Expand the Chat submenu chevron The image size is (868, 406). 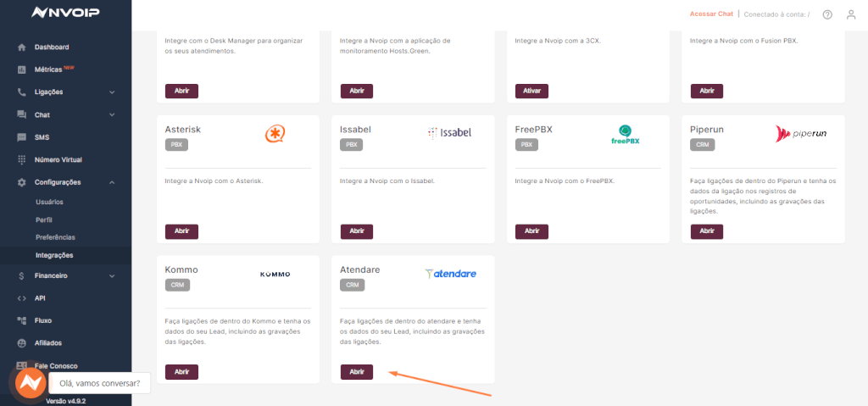112,114
